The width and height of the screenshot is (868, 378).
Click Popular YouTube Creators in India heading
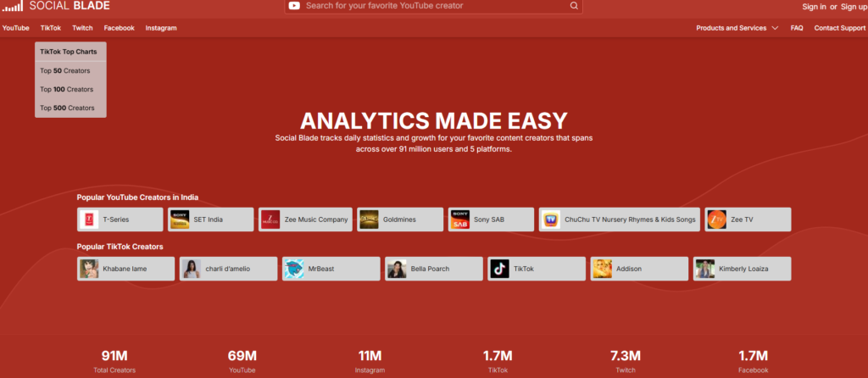[137, 197]
